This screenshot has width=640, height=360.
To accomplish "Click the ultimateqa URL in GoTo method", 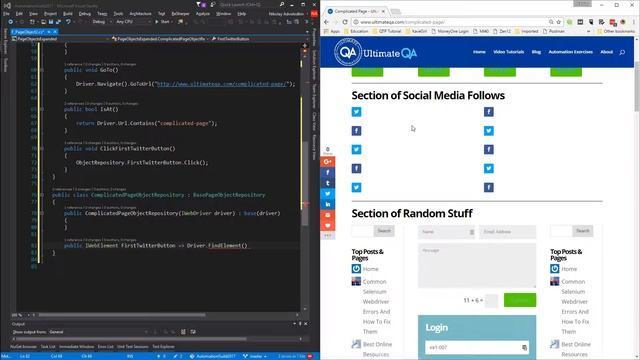I will [222, 84].
